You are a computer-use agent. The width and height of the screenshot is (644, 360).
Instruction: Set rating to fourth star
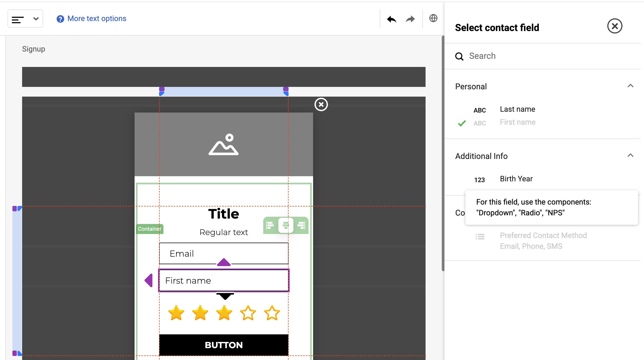[248, 313]
